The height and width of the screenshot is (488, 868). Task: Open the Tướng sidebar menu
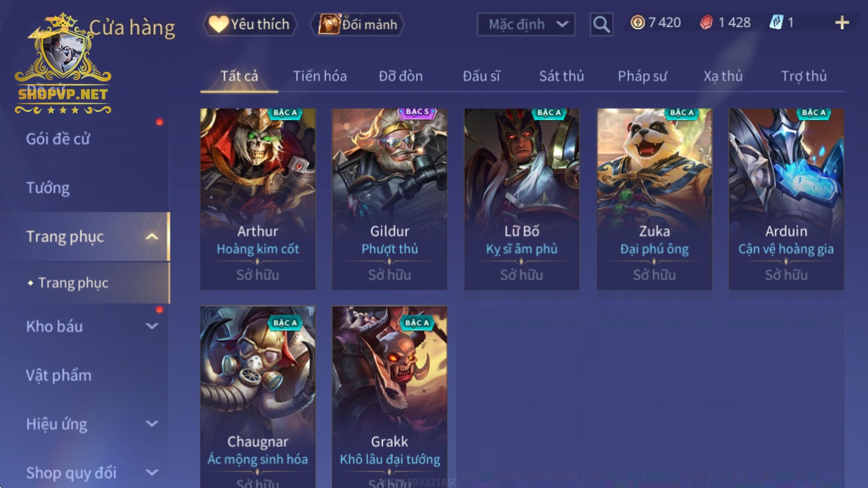click(48, 188)
